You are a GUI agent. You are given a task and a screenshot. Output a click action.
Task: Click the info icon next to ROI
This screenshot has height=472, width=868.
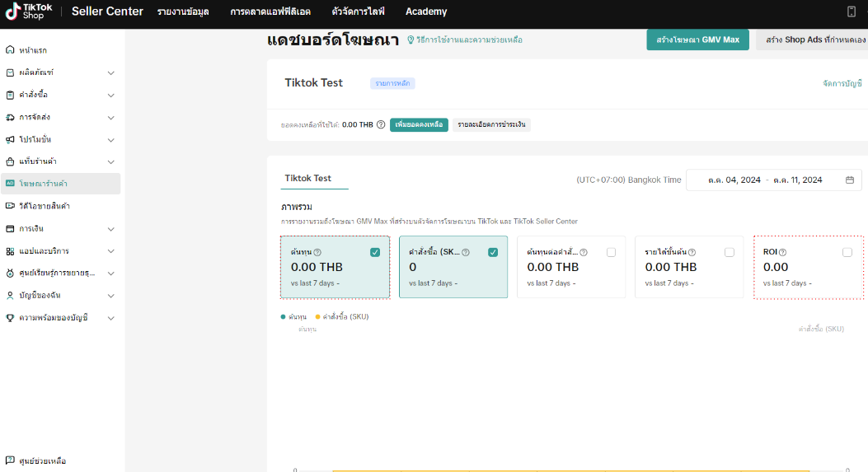782,253
